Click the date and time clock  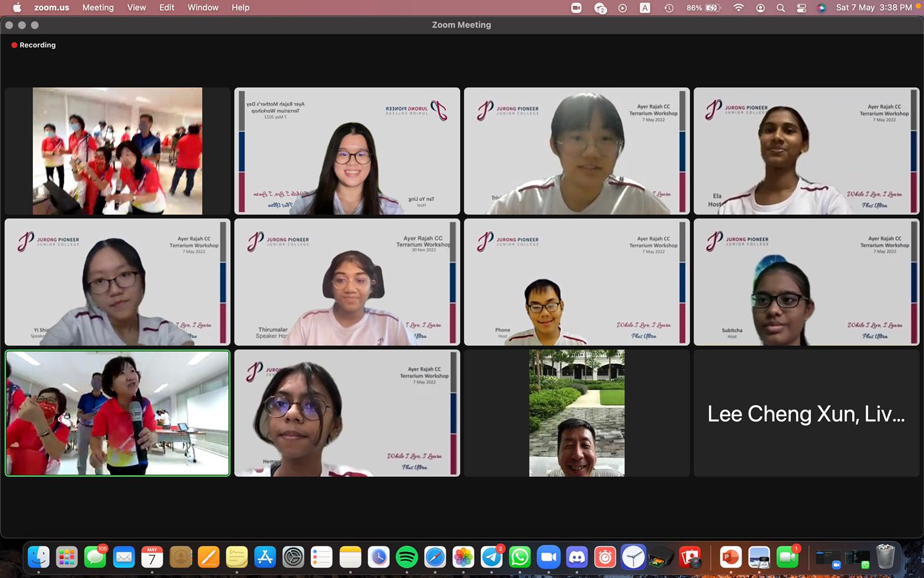874,8
